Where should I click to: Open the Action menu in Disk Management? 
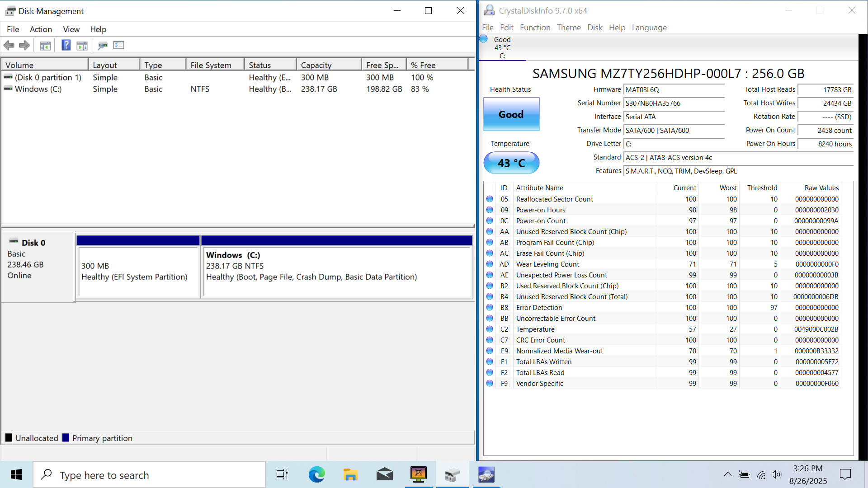coord(41,29)
